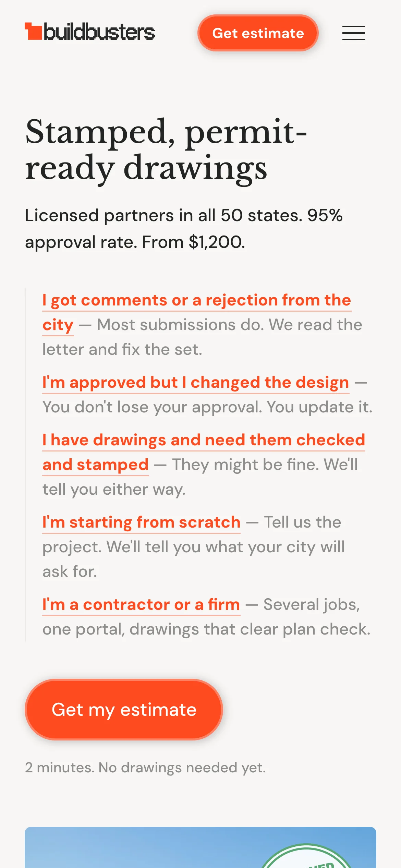Click 'drawings that clear plan check' text

point(250,629)
